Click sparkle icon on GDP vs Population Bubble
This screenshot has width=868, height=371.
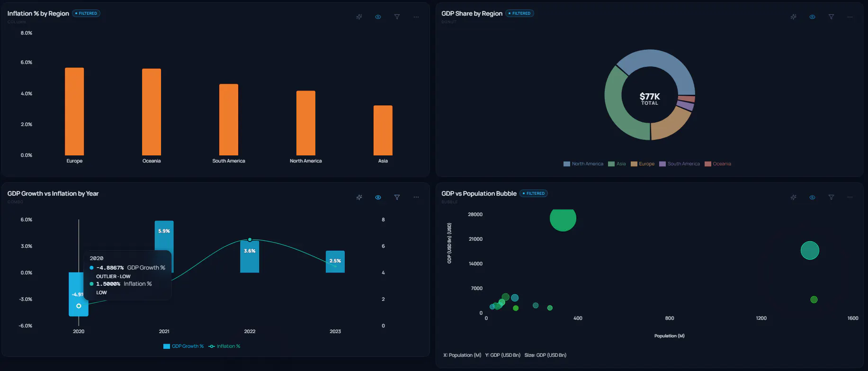click(x=793, y=197)
